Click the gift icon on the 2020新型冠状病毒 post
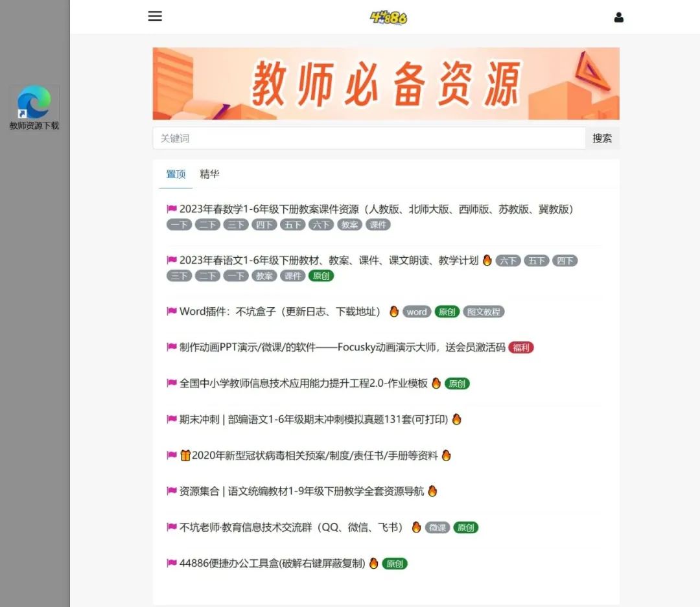 coord(185,455)
